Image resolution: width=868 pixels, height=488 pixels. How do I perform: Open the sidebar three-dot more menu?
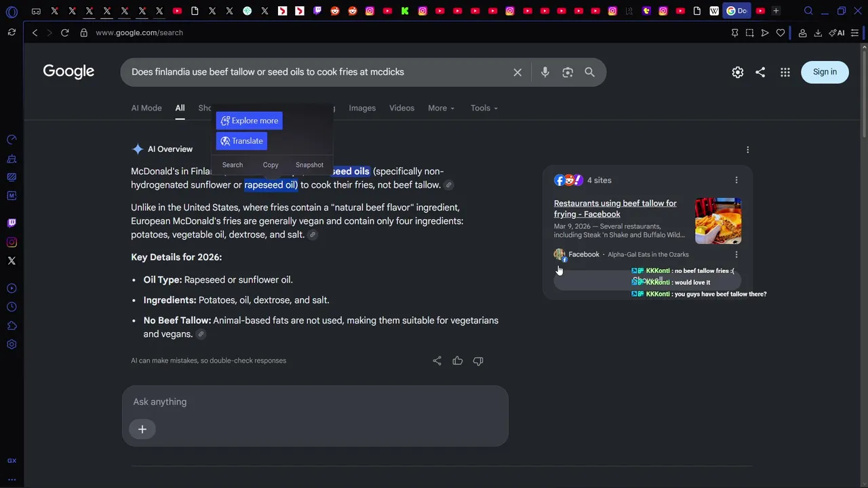[x=12, y=479]
